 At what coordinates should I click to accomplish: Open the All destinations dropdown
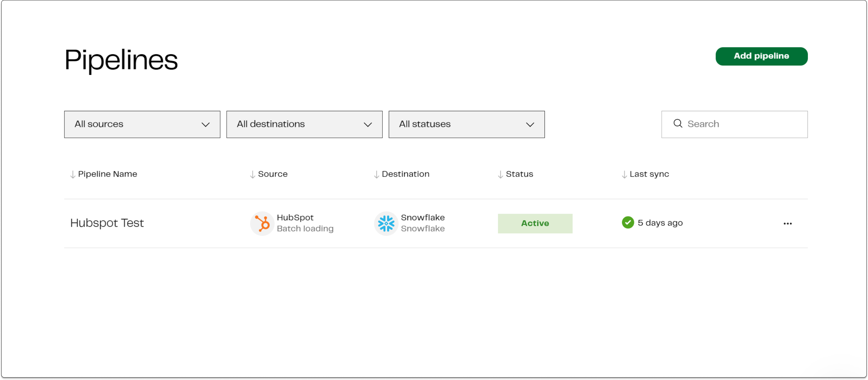coord(304,124)
